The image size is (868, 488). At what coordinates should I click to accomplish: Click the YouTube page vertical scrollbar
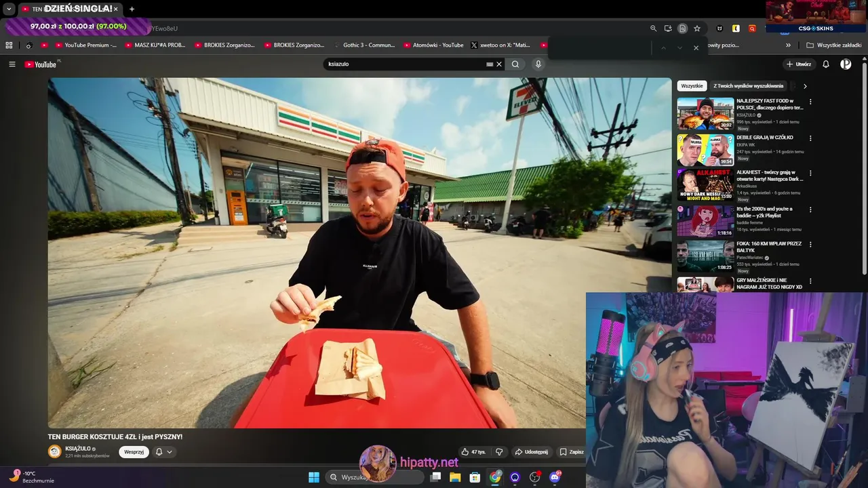point(864,169)
